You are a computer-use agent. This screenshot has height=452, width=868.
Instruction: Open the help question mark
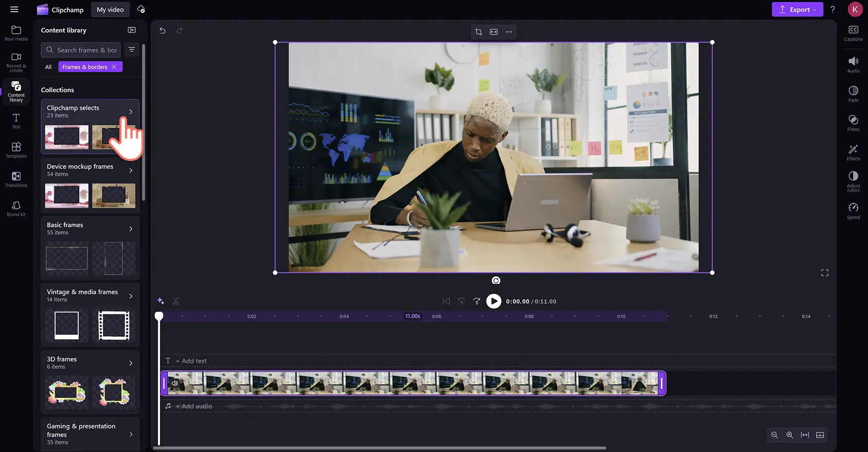[832, 9]
